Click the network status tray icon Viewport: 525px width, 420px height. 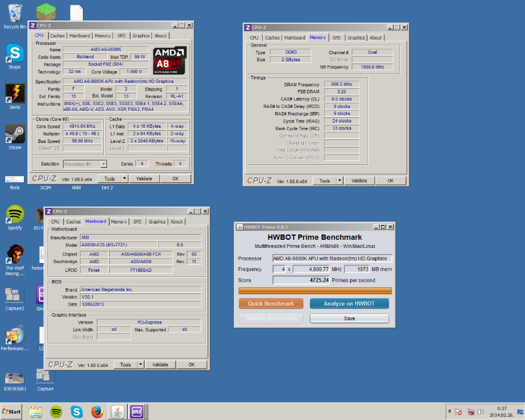(x=470, y=412)
